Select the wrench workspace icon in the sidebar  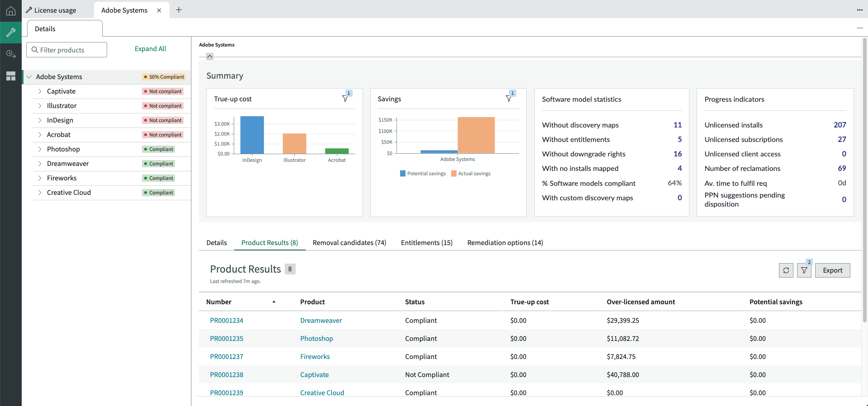click(11, 32)
